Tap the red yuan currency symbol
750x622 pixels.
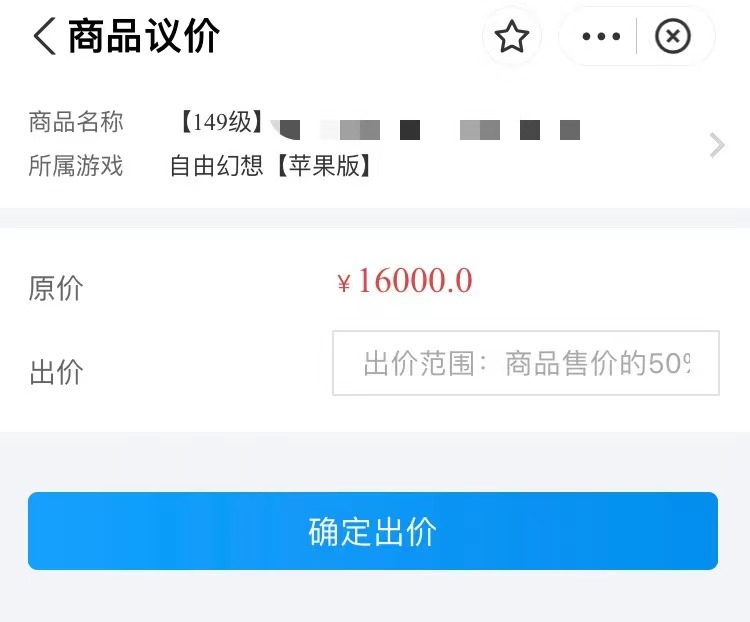point(343,283)
